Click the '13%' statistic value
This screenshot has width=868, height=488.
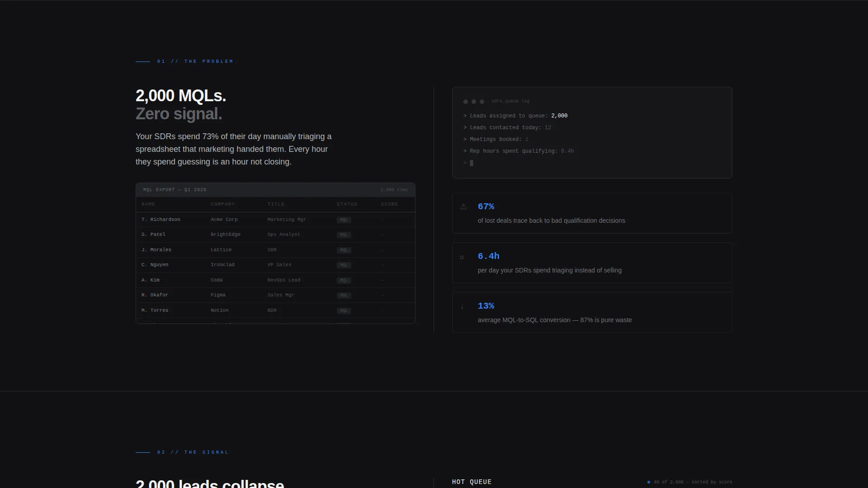[486, 306]
